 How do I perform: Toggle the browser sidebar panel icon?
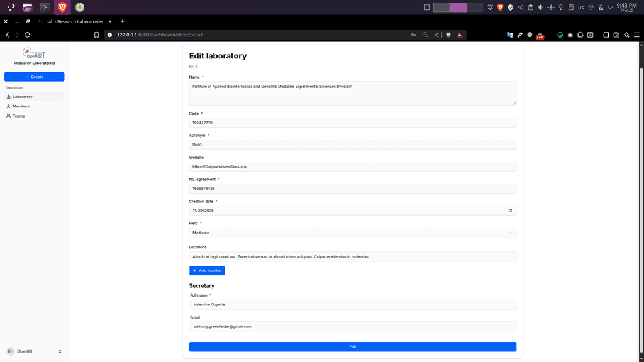[606, 35]
